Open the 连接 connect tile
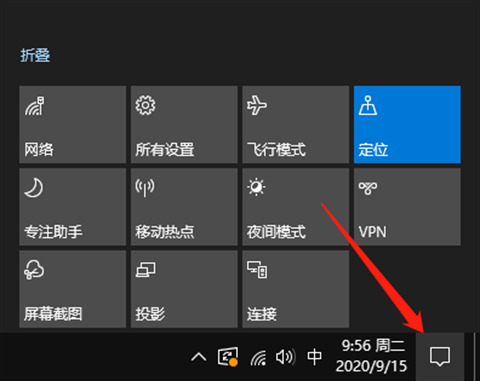Screen dimensions: 480x381 (296, 289)
